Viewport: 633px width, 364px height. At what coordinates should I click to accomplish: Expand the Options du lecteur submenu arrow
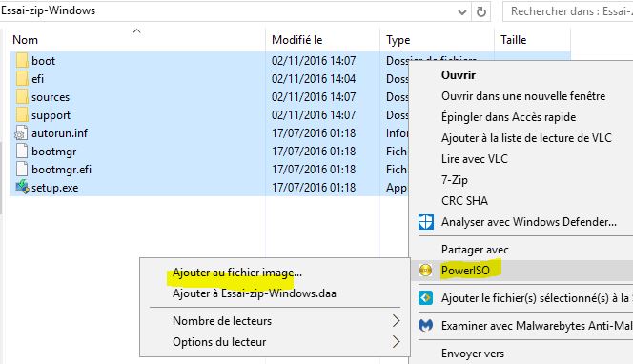tap(396, 342)
